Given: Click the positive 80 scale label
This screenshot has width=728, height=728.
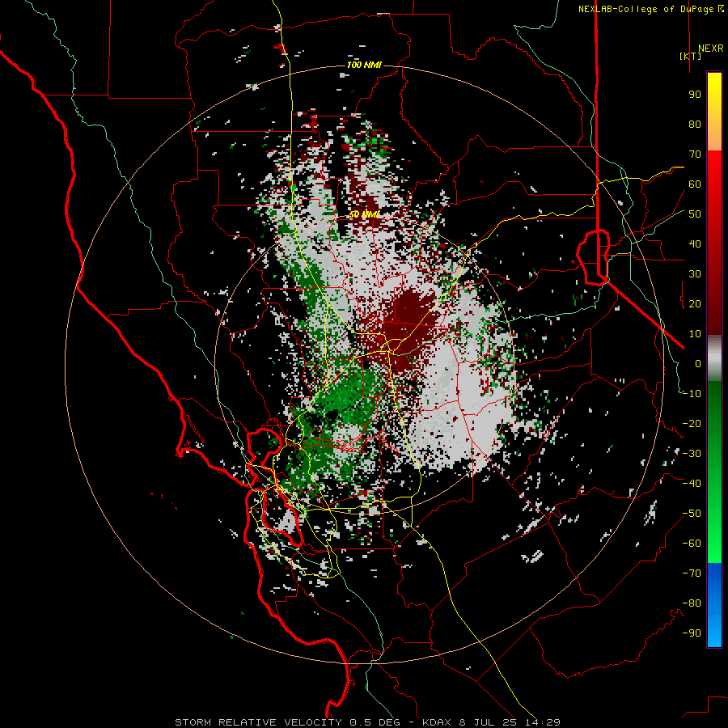Looking at the screenshot, I should click(x=695, y=125).
